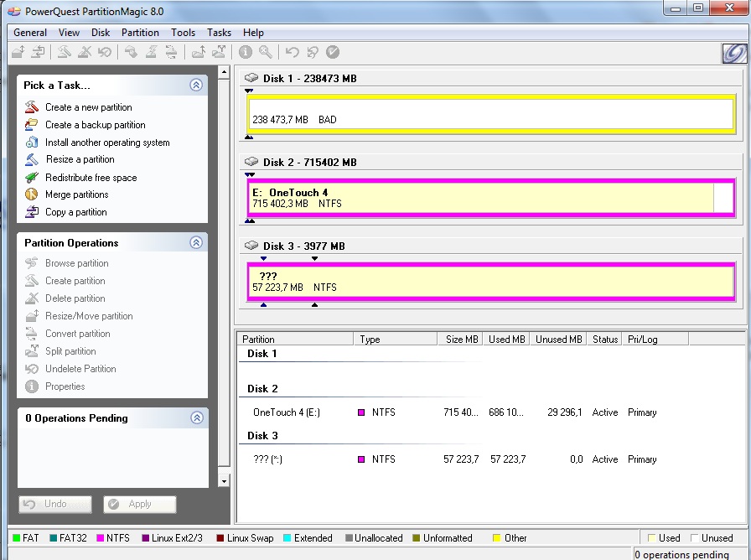Collapse the Operations Pending panel
The height and width of the screenshot is (560, 751).
[x=196, y=417]
